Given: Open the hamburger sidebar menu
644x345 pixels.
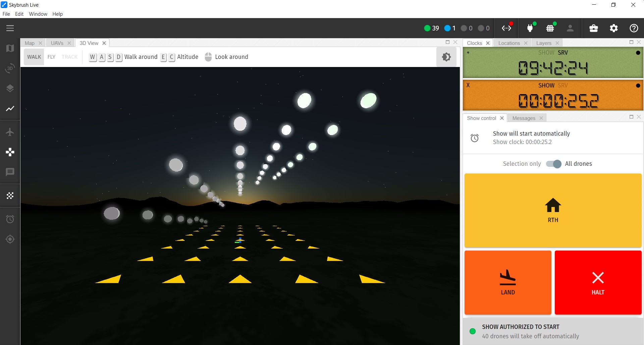Looking at the screenshot, I should 10,28.
